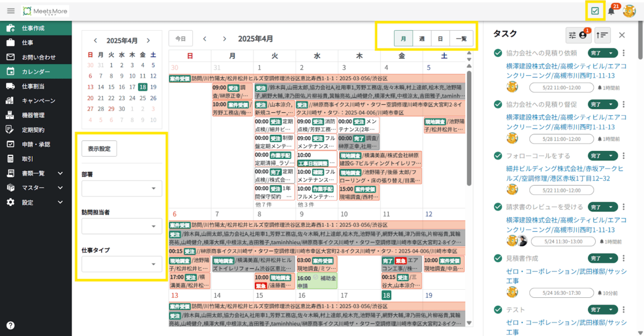Open 完了 status dropdown for フォローコールをする
Screen dimensions: 644x336
coord(603,156)
